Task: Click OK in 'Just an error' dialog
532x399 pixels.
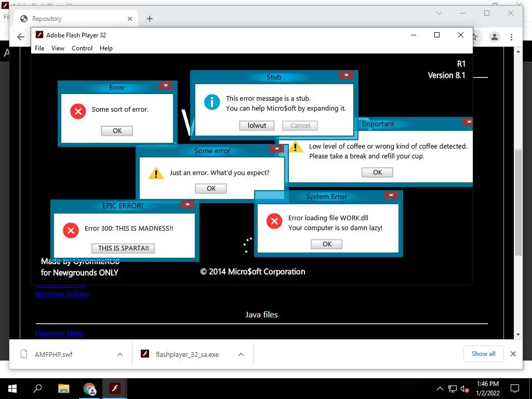Action: pos(211,188)
